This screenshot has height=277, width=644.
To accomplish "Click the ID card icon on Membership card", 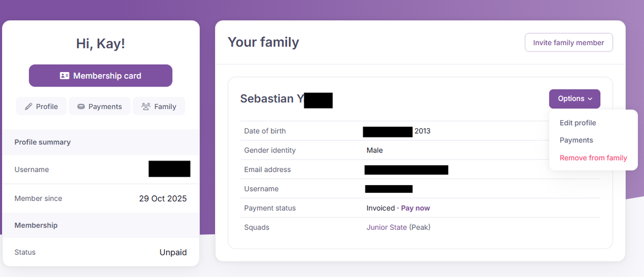I will tap(64, 76).
